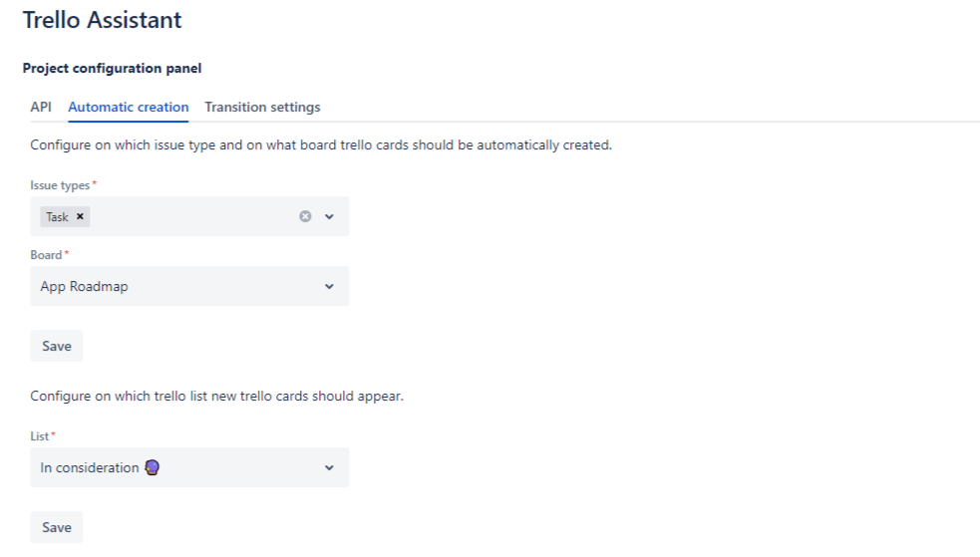Click the In consideration list selection
Viewport: 980px width, 557px height.
click(90, 467)
